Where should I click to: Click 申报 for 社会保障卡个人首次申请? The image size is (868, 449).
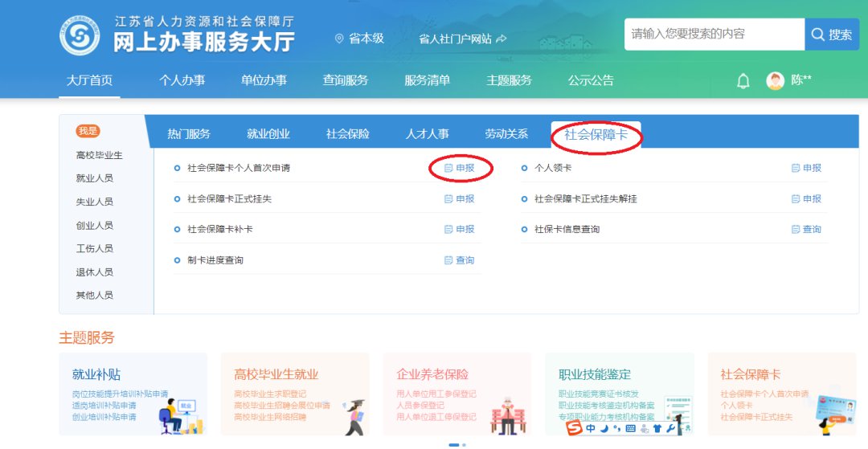(x=460, y=168)
